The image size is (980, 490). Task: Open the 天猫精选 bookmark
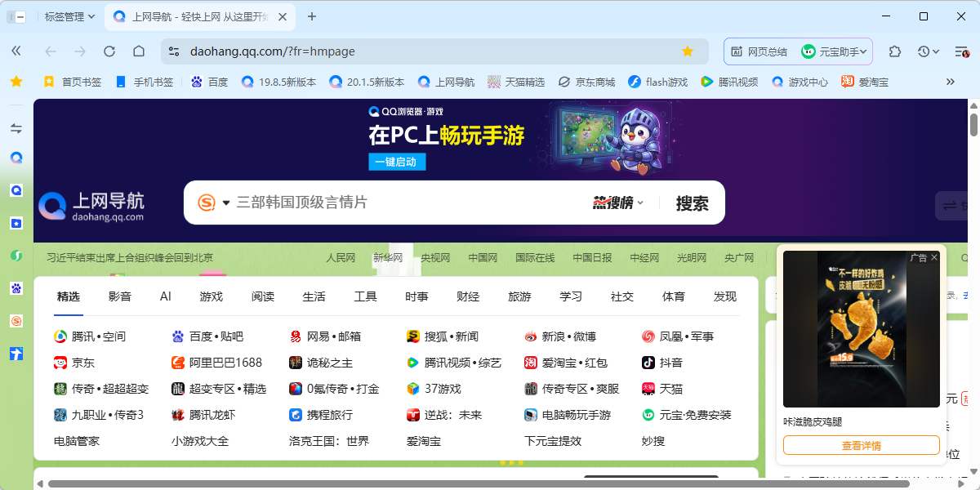pyautogui.click(x=516, y=82)
